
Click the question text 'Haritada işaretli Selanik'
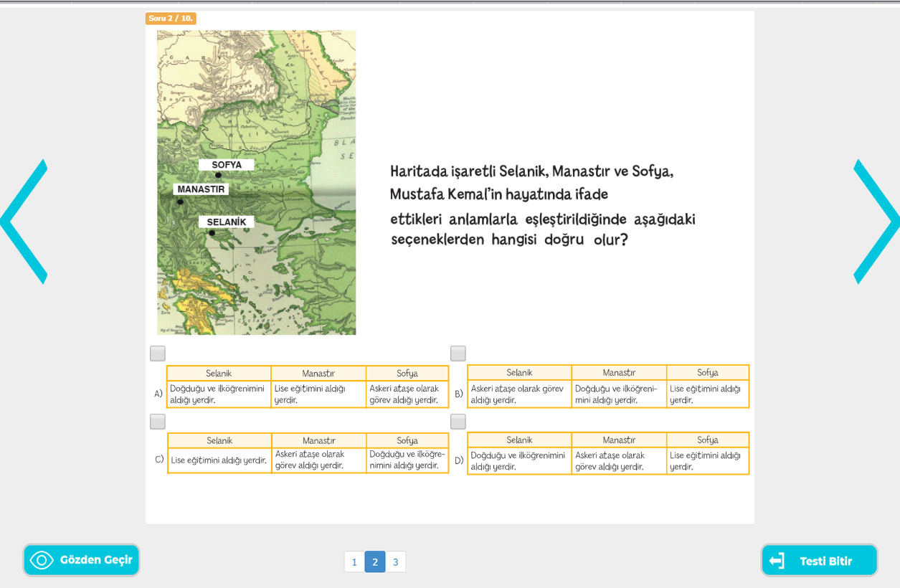pyautogui.click(x=470, y=172)
